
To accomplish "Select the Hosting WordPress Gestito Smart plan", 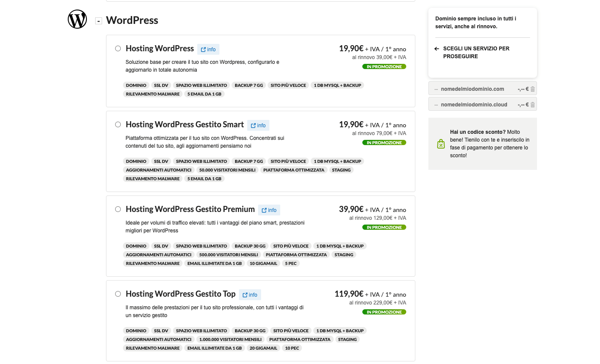I will [x=118, y=124].
